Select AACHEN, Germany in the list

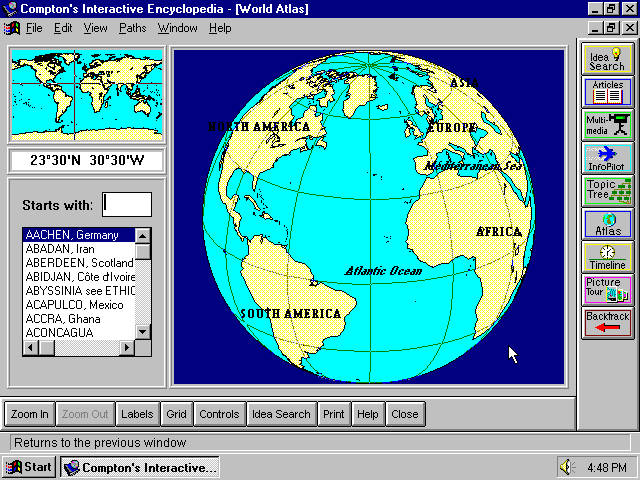point(79,235)
